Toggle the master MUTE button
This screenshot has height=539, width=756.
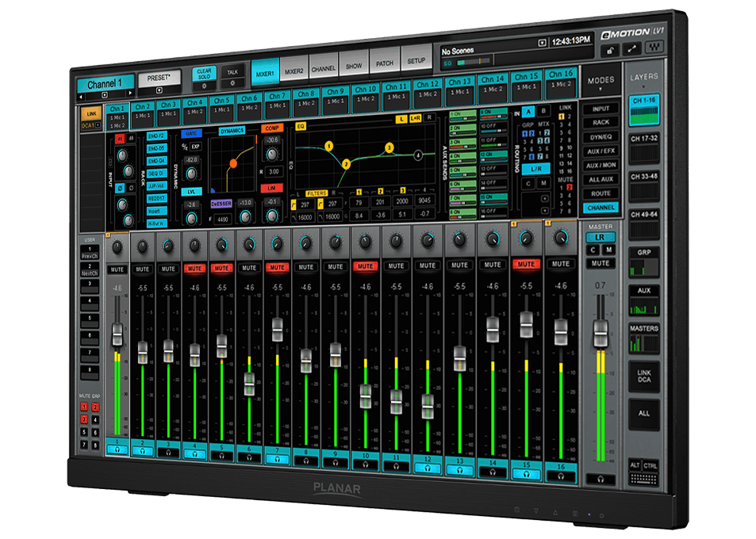(x=601, y=263)
